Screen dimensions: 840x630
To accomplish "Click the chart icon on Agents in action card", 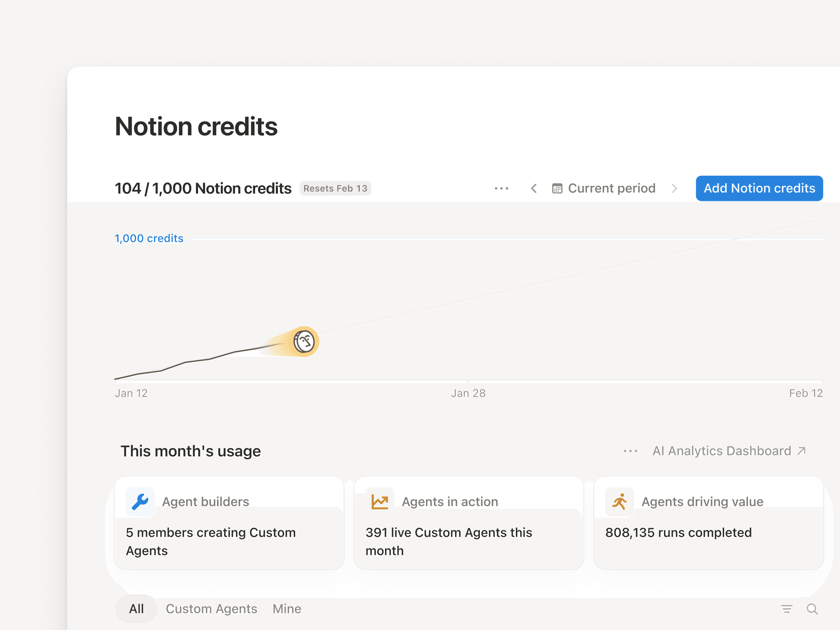I will (x=380, y=501).
